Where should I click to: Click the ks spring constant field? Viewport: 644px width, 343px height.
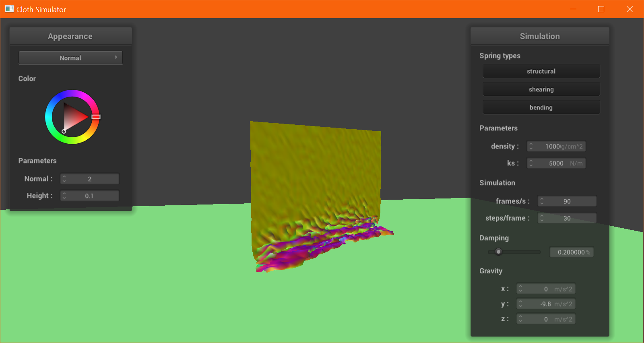click(556, 163)
